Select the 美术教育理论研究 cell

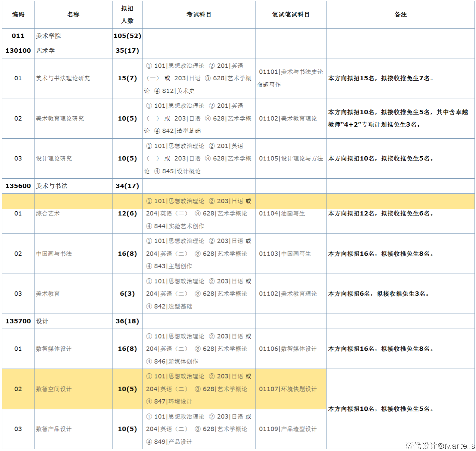[60, 119]
